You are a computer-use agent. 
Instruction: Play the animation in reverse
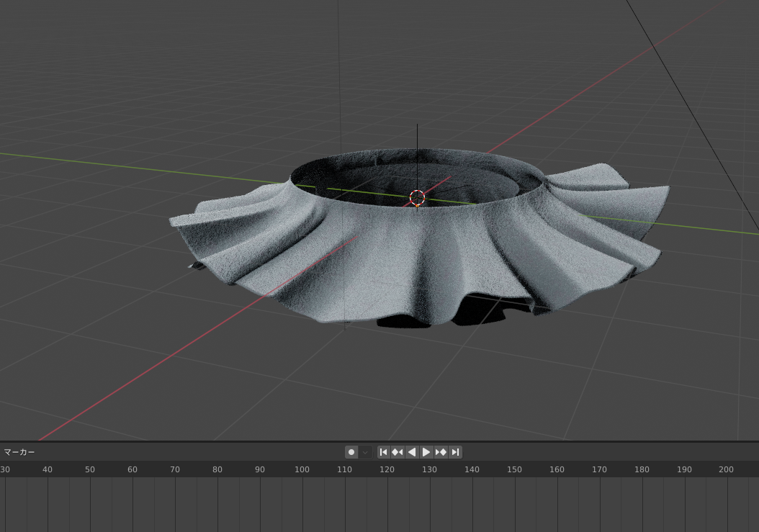[412, 452]
